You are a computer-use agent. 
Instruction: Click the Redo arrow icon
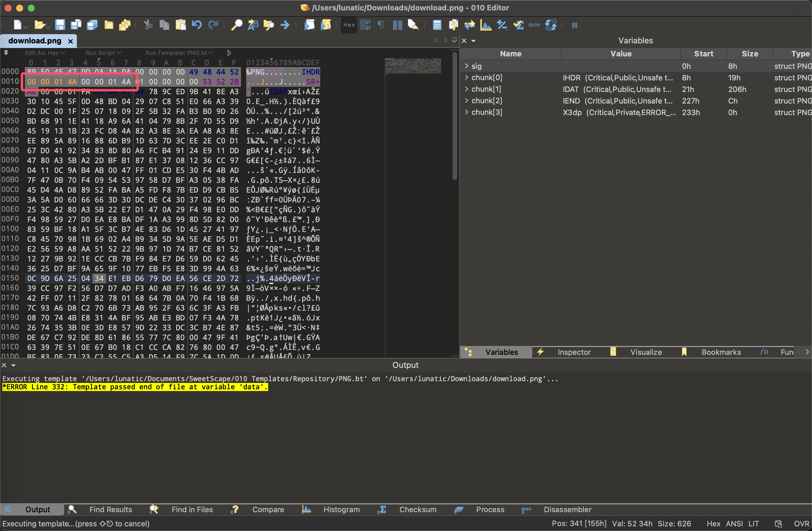pos(213,25)
